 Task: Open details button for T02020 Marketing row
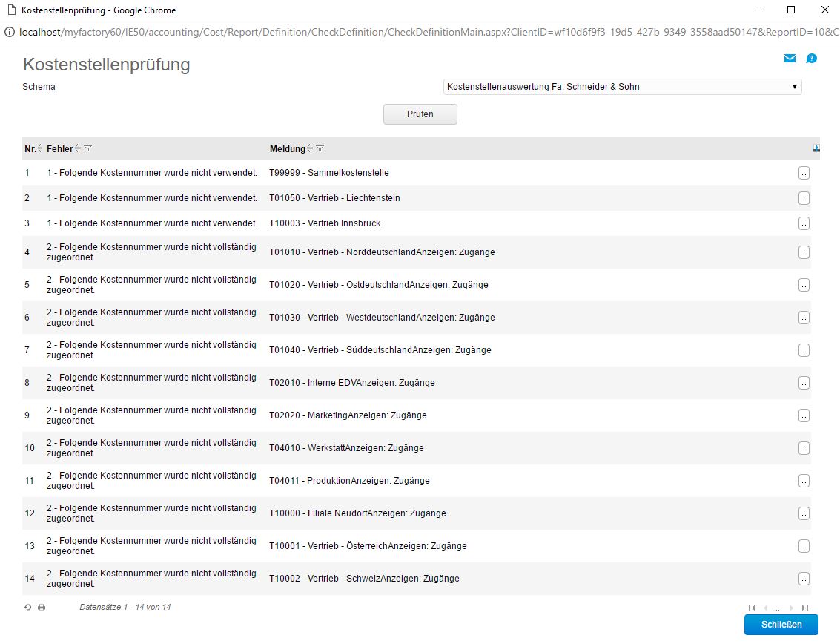pos(804,415)
